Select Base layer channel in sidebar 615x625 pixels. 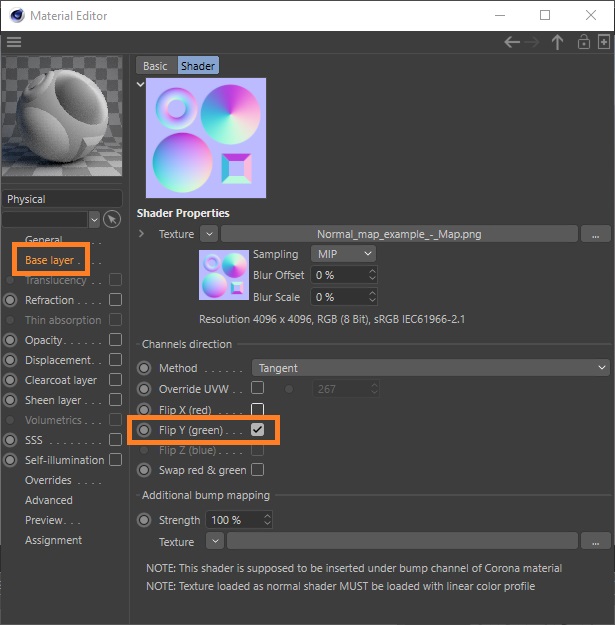[x=50, y=260]
